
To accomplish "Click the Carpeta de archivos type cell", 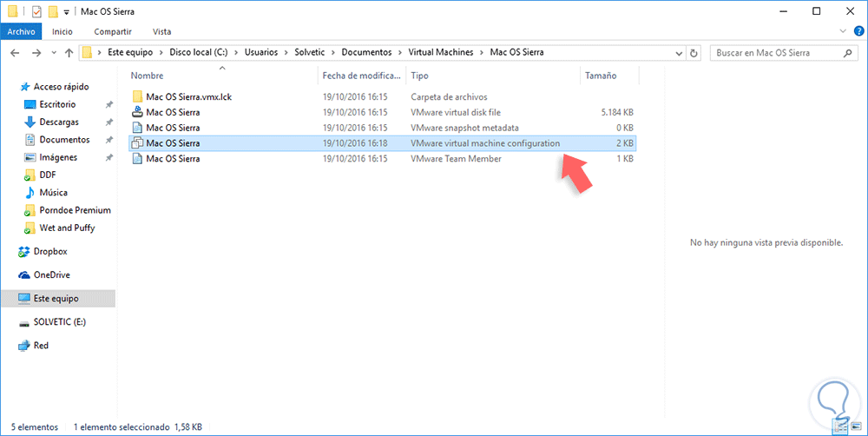I will [449, 97].
